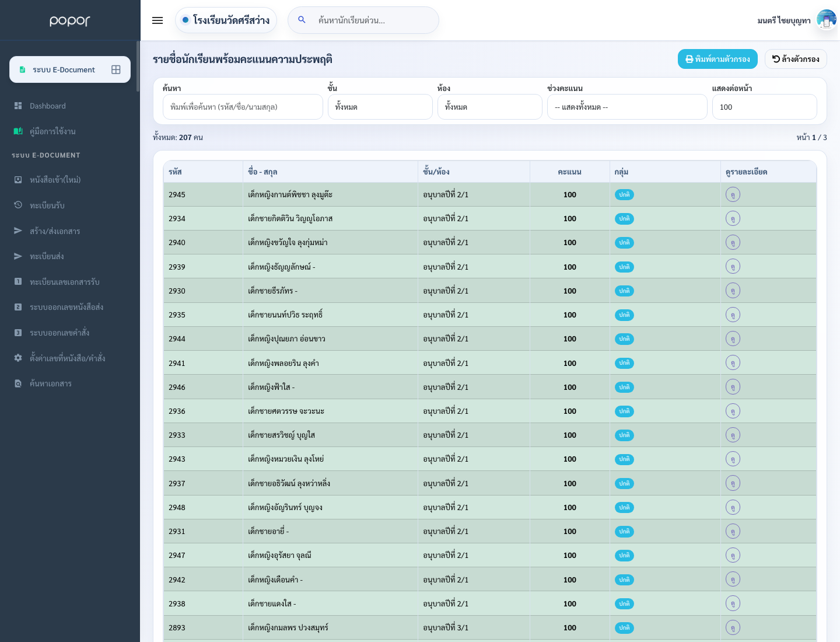This screenshot has height=642, width=840.
Task: View details of student 2930
Action: (x=733, y=291)
